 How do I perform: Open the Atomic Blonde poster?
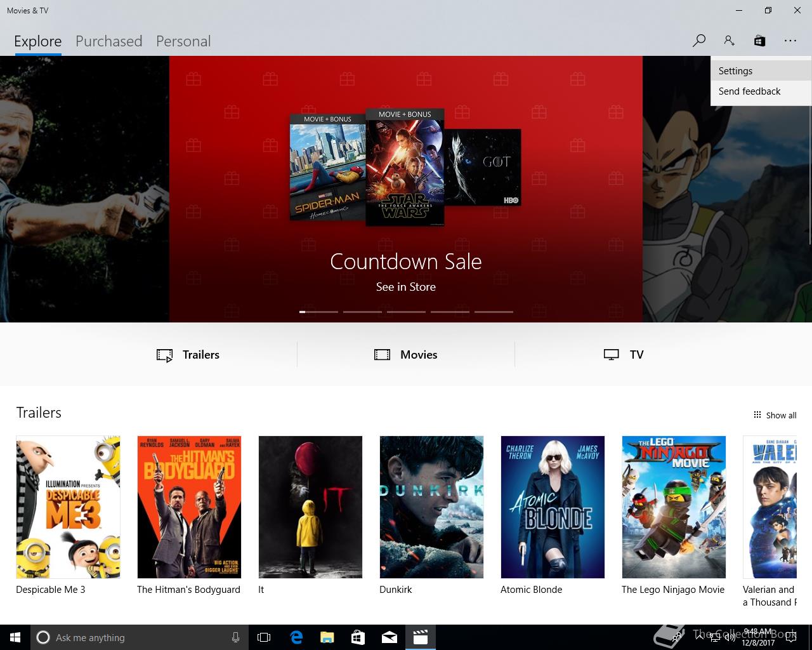pos(553,507)
